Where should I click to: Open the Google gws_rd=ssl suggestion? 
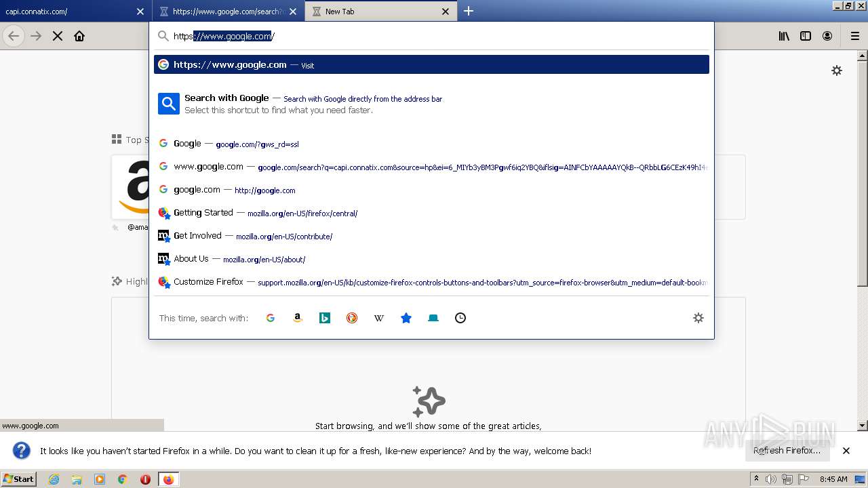(x=431, y=144)
